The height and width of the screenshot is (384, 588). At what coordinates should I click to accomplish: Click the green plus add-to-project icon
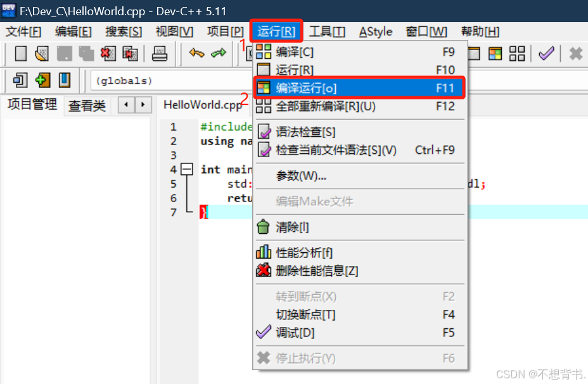point(42,80)
